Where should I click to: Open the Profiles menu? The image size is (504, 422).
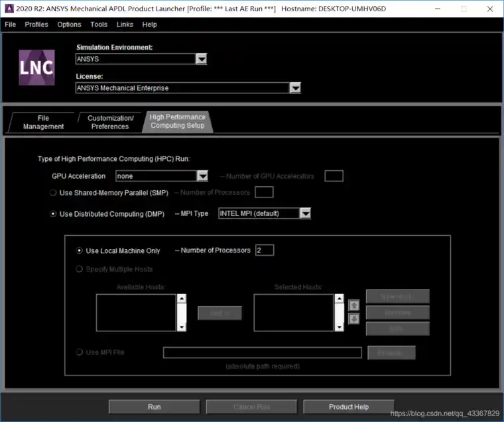(x=36, y=25)
